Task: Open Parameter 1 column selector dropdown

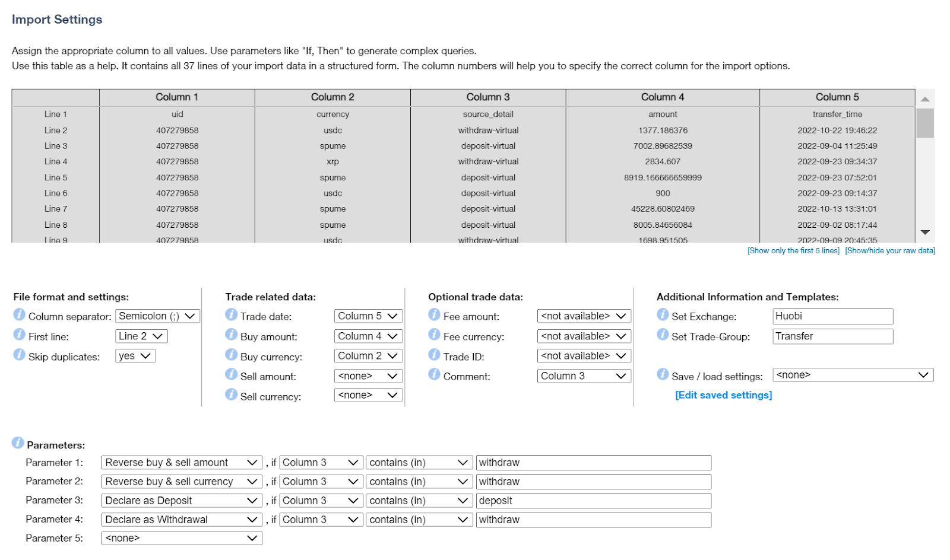Action: pos(321,463)
